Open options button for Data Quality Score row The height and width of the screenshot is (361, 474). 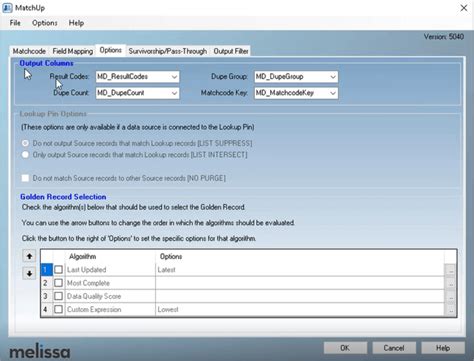450,296
